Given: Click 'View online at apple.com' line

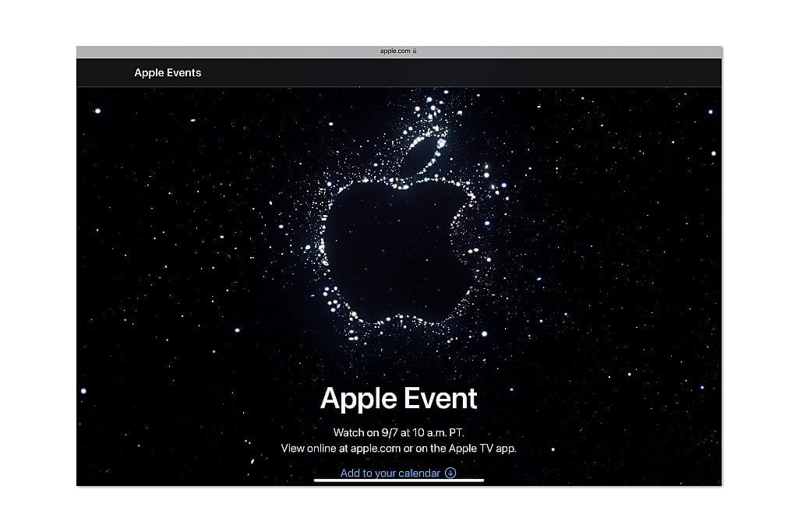Looking at the screenshot, I should (x=399, y=449).
